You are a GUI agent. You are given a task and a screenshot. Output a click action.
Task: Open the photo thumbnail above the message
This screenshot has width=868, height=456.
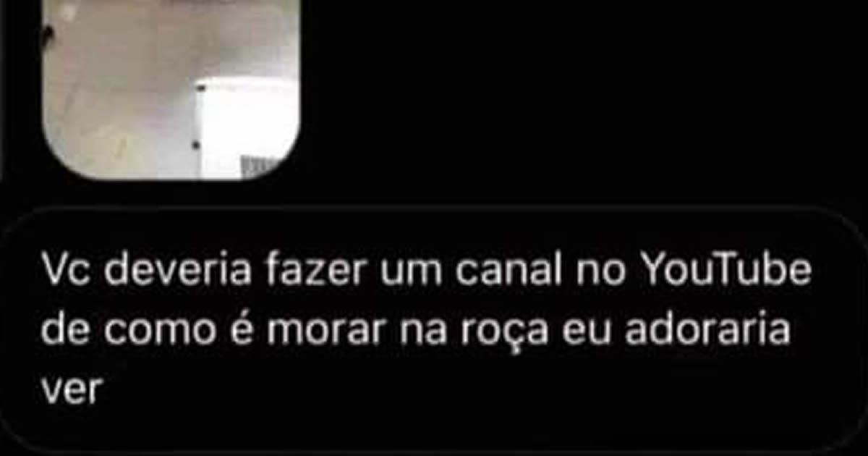click(171, 88)
